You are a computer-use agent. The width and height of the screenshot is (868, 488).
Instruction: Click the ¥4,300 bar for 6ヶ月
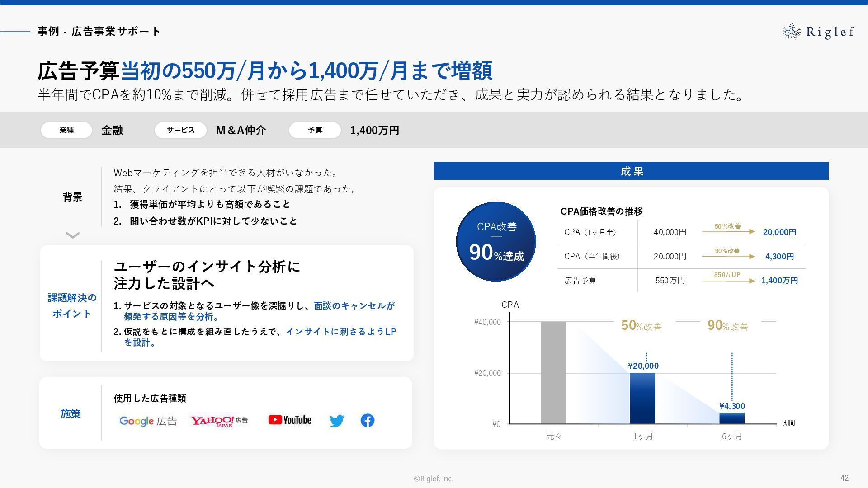coord(731,418)
